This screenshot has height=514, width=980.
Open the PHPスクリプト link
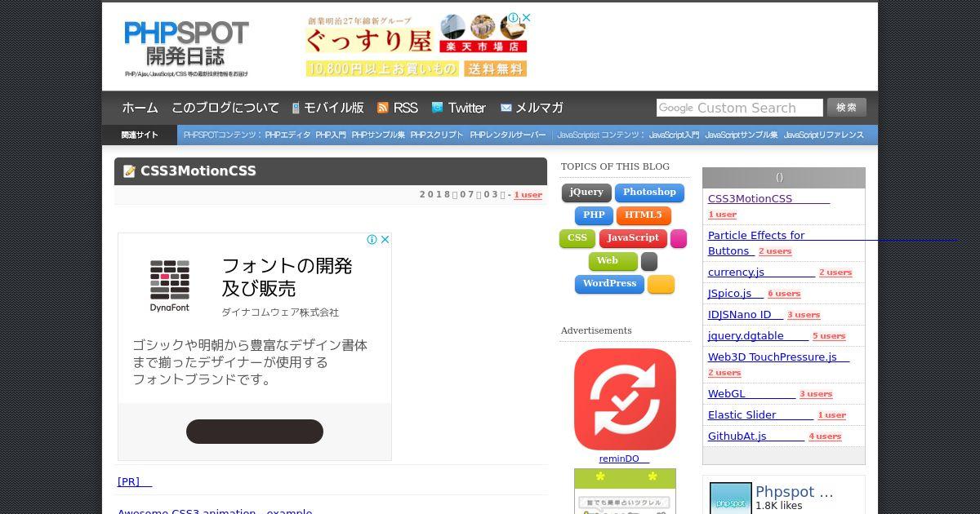(x=437, y=135)
